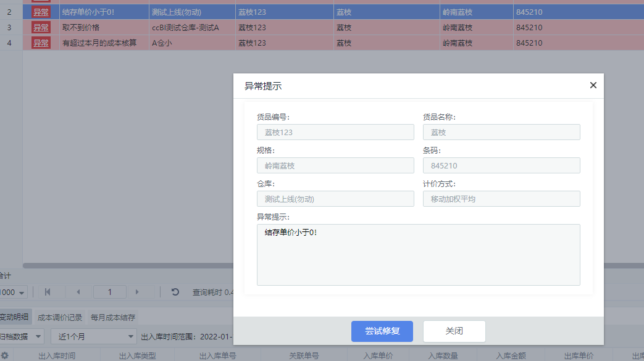Click the 关闭 button in dialog
Image resolution: width=644 pixels, height=361 pixels.
(454, 331)
